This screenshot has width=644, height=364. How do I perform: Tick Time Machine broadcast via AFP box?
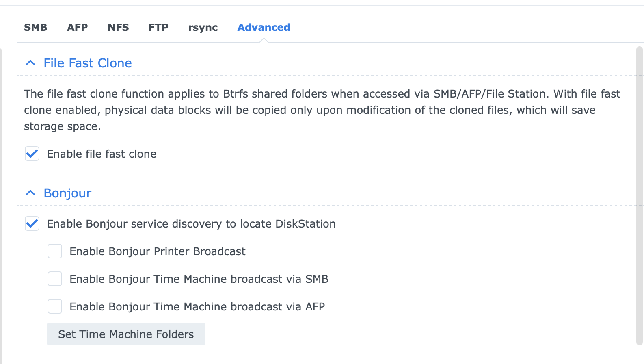(55, 307)
